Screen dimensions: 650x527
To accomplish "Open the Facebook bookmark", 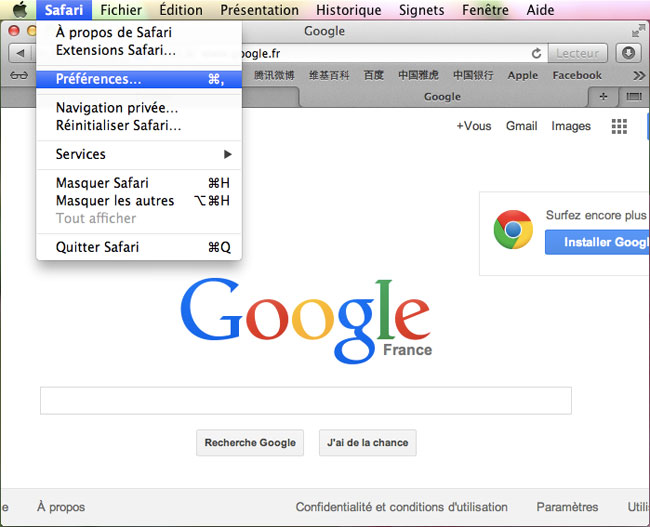I will (577, 75).
